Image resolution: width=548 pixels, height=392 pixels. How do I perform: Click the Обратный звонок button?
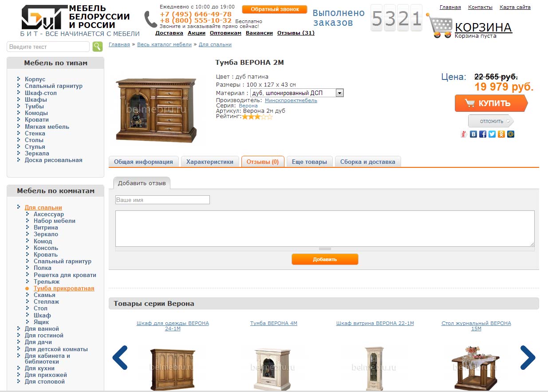pos(275,9)
